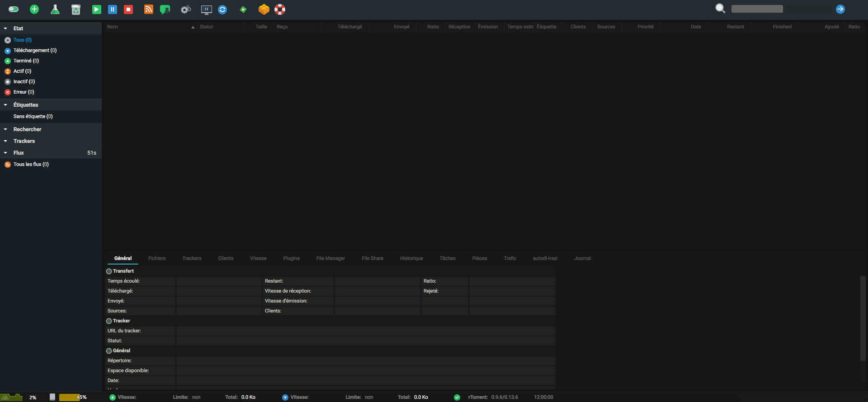
Task: Click the blue download speed arrow icon
Action: (285, 397)
